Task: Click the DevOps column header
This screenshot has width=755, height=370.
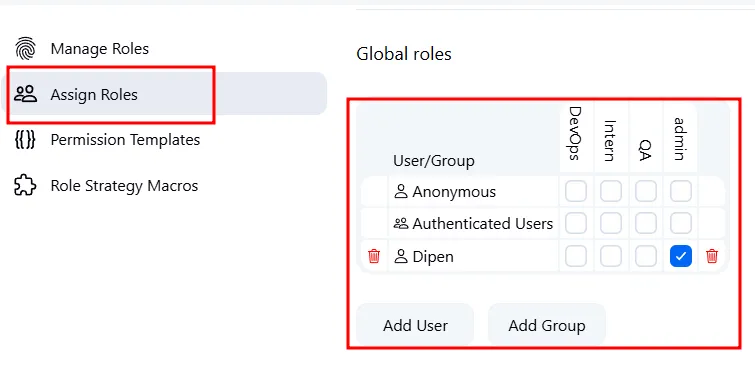Action: click(576, 134)
